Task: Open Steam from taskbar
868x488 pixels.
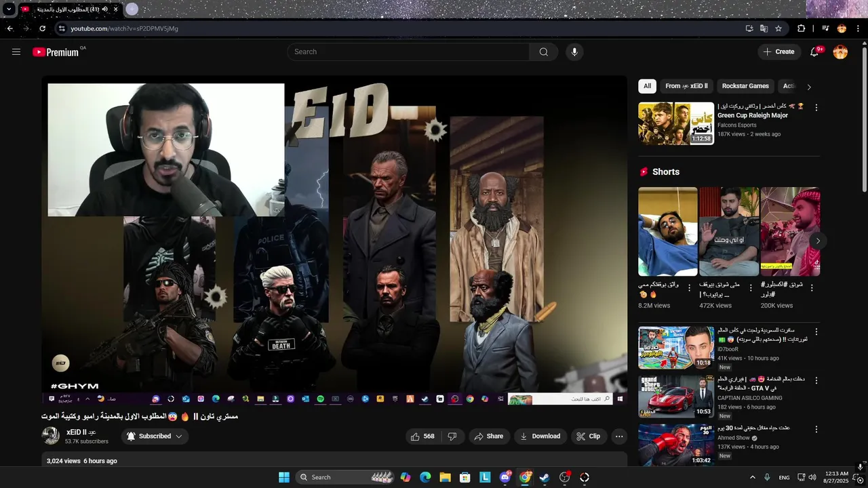Action: pos(545,477)
